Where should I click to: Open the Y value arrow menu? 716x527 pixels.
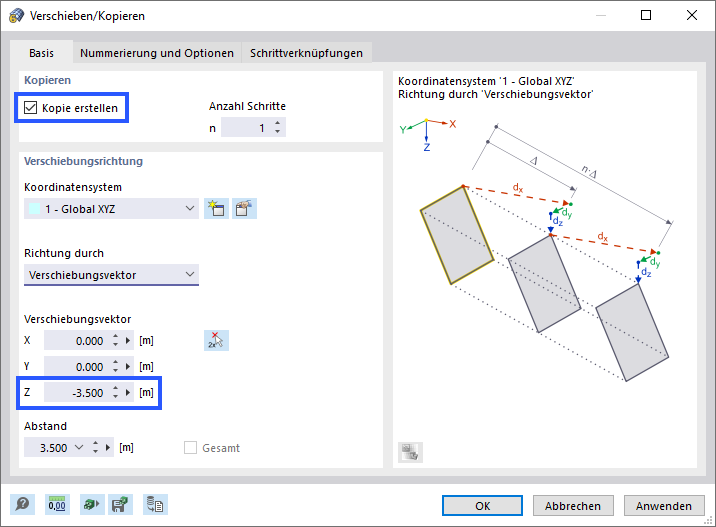tap(128, 366)
